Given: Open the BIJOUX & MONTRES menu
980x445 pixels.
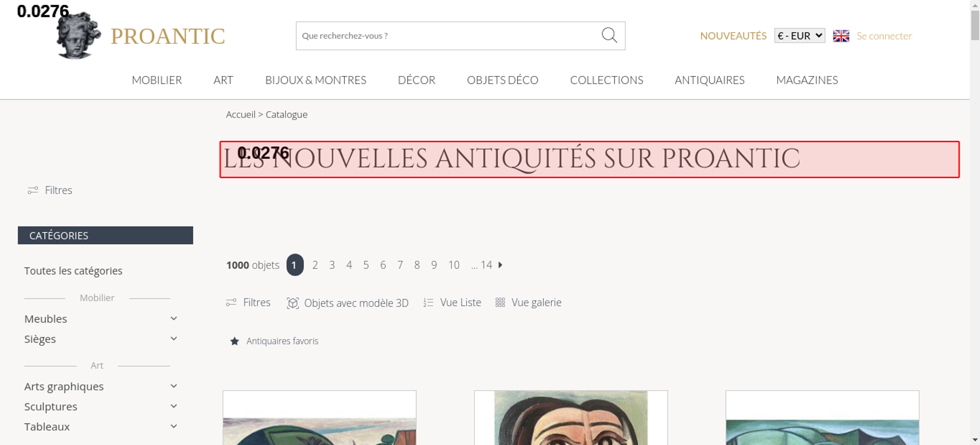Looking at the screenshot, I should [316, 80].
